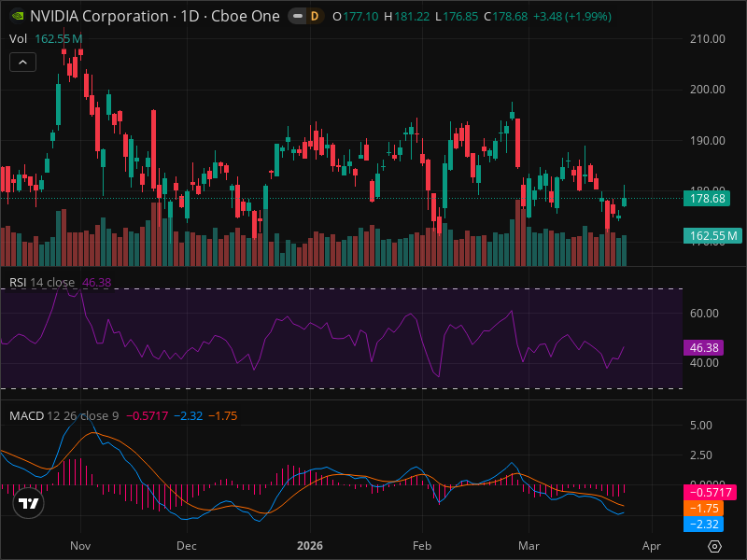Click the MACD legend value -0.5717
The width and height of the screenshot is (747, 560).
pos(147,415)
